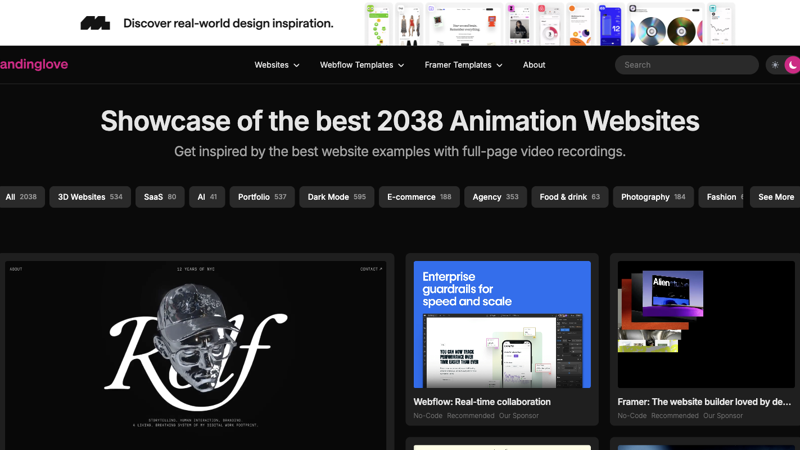
Task: Click Recommended tag under Webflow card
Action: (470, 416)
